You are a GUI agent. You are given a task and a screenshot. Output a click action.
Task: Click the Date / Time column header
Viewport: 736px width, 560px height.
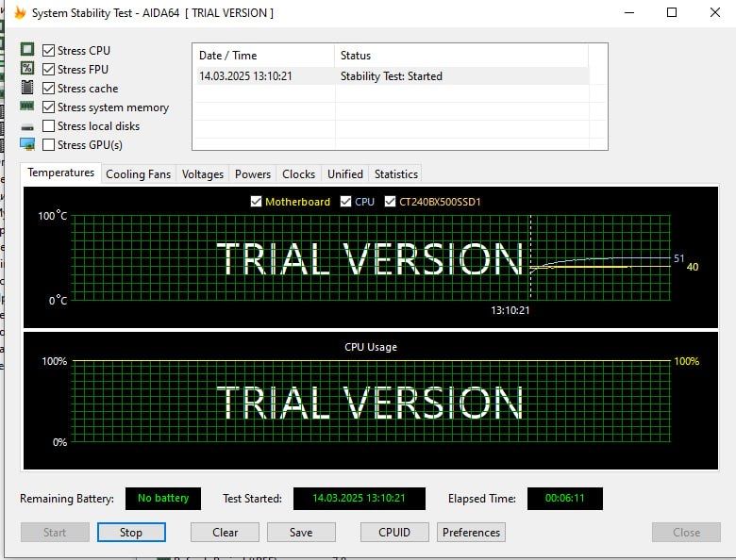click(264, 56)
